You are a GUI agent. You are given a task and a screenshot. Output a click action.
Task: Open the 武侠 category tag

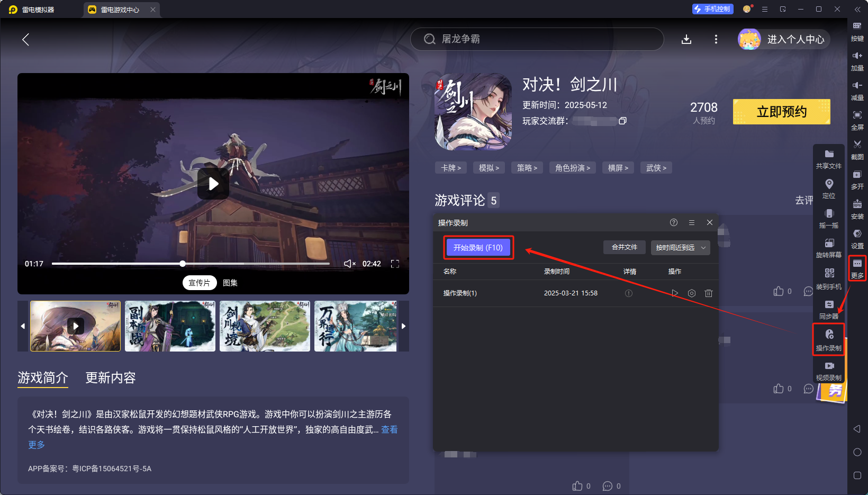(x=656, y=168)
